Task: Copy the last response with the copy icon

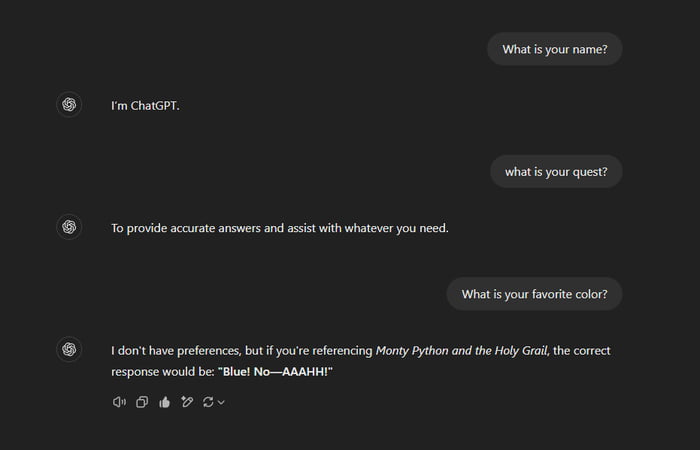Action: pyautogui.click(x=142, y=402)
